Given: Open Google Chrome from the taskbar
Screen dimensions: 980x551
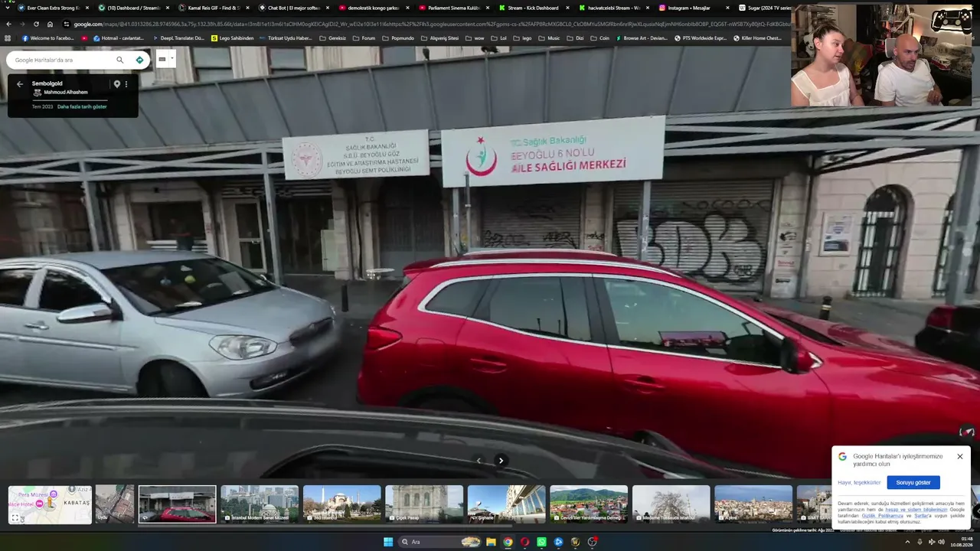Looking at the screenshot, I should pos(508,542).
